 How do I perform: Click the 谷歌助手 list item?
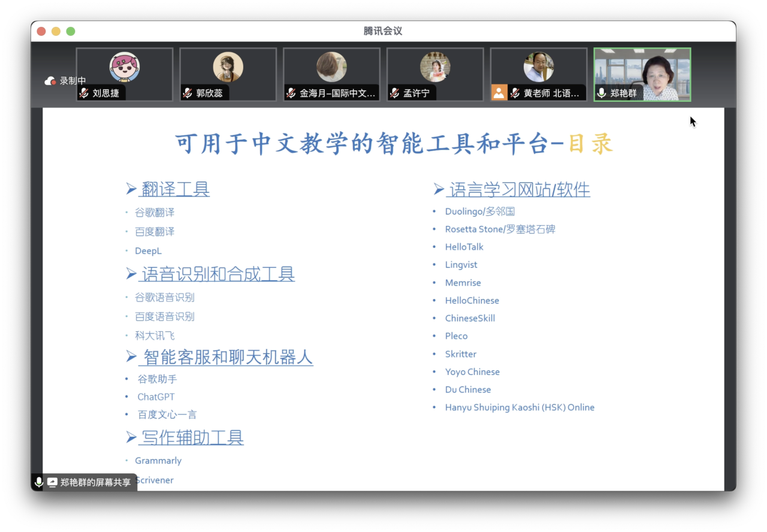pos(158,379)
